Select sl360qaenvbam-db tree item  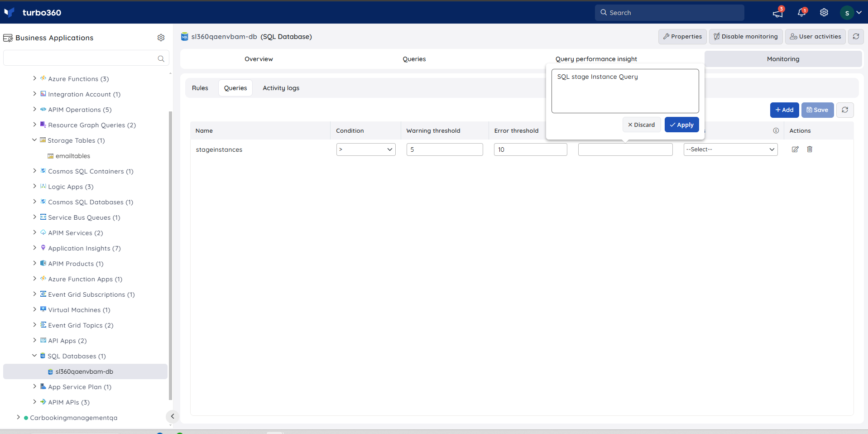click(85, 371)
